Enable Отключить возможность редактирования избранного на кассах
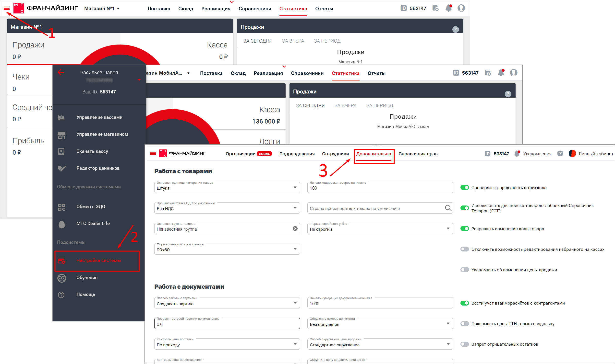The image size is (615, 364). (465, 249)
